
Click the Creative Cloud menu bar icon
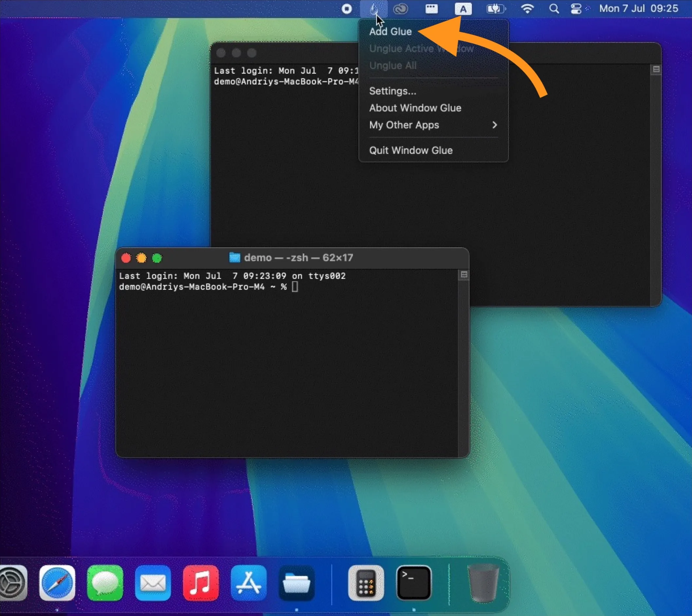(401, 9)
